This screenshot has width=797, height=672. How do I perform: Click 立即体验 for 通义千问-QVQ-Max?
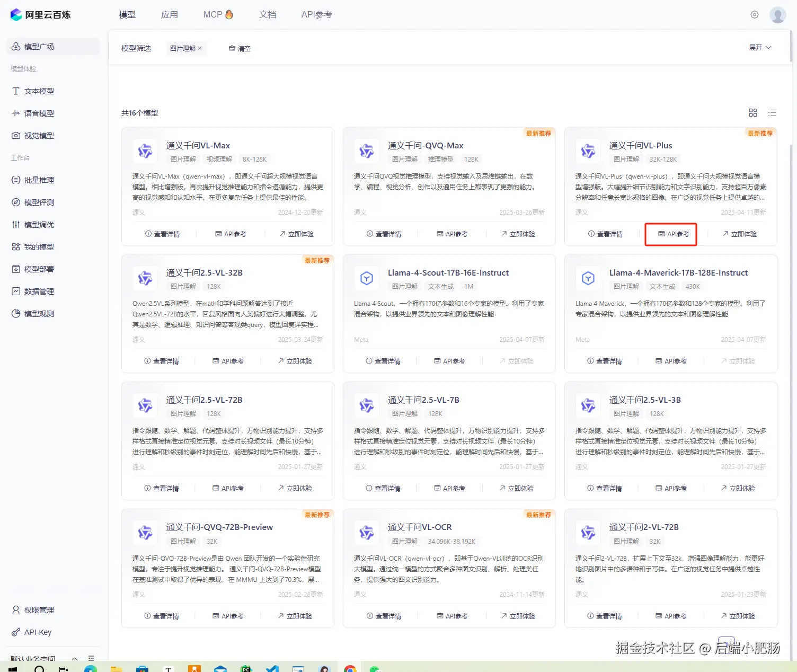(518, 234)
